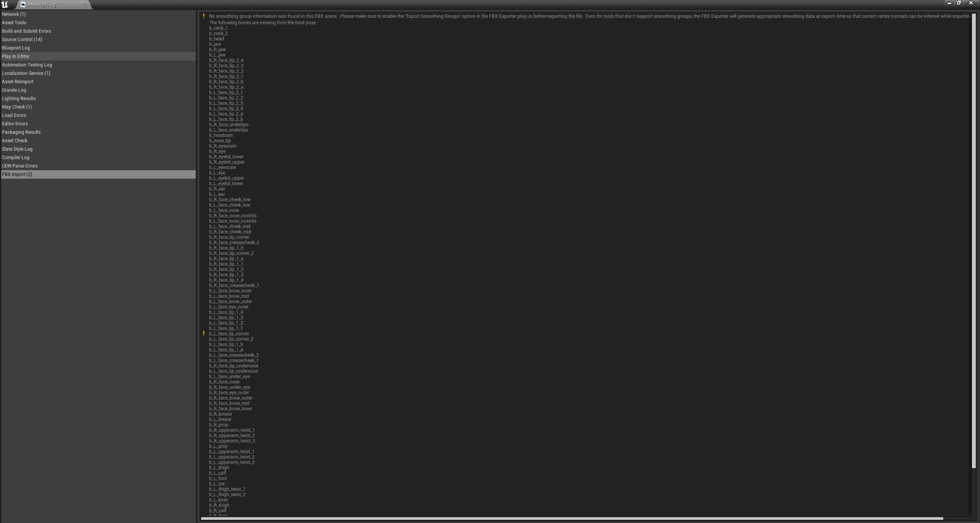980x523 pixels.
Task: Click the vertical scrollbar on right
Action: click(x=974, y=241)
